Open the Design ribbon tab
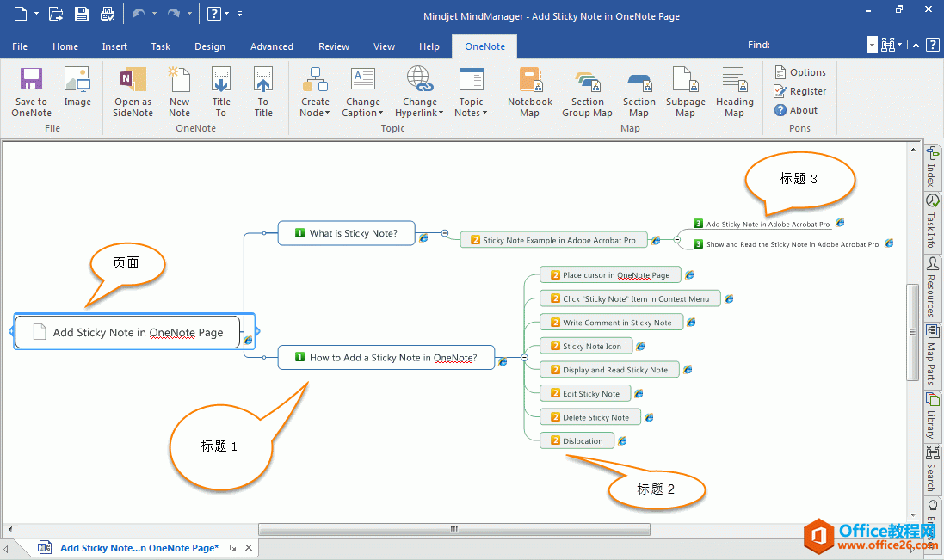 click(209, 46)
